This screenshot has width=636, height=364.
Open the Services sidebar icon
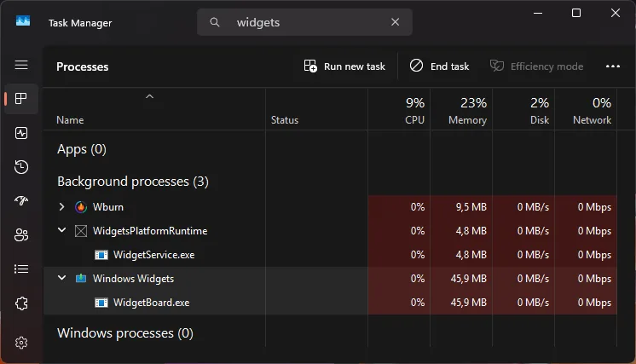click(21, 303)
